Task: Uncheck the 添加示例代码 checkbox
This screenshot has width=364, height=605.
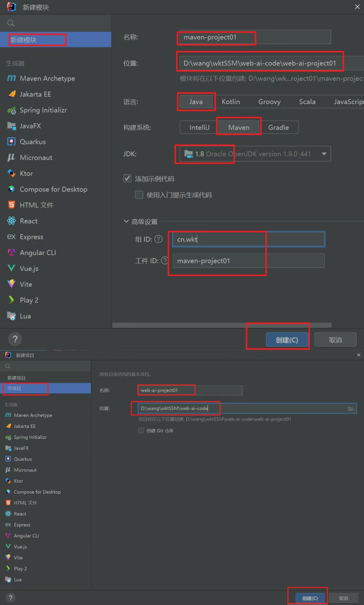Action: click(x=127, y=178)
